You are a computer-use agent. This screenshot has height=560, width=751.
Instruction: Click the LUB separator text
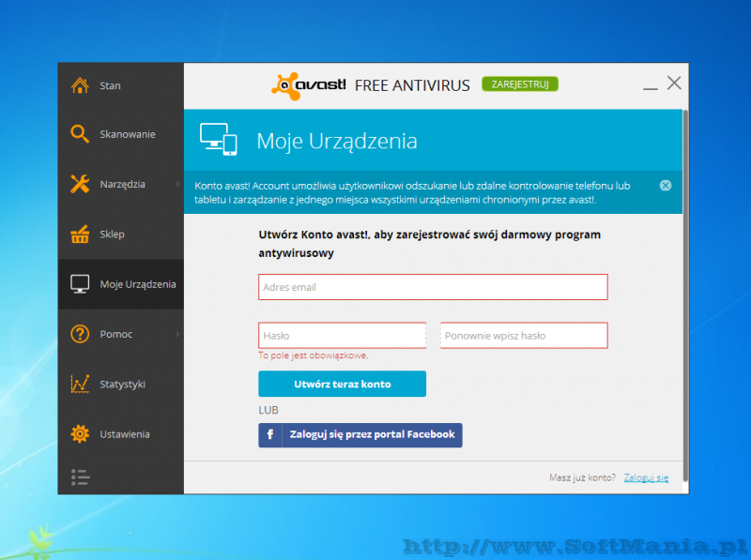pyautogui.click(x=268, y=410)
